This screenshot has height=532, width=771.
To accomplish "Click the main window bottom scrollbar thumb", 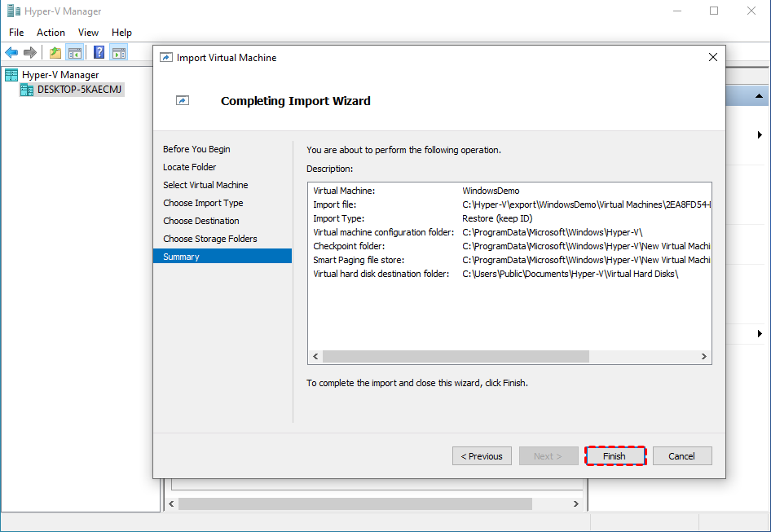I will (355, 504).
